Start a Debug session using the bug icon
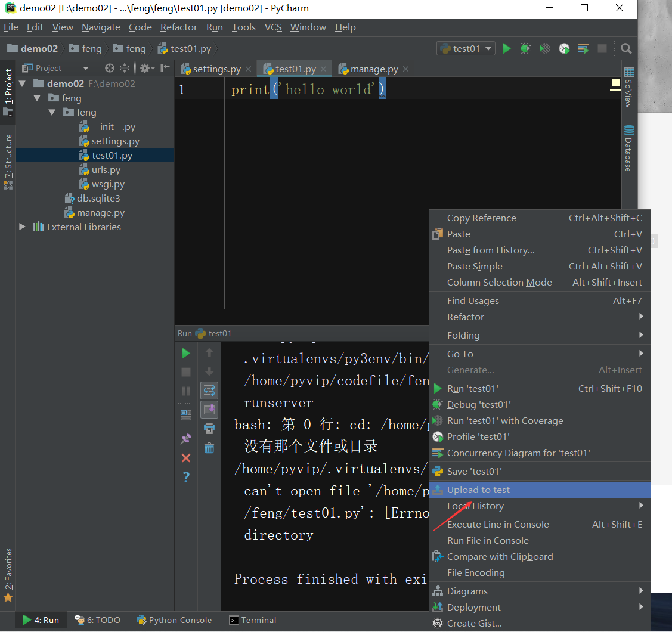The height and width of the screenshot is (632, 672). 525,49
